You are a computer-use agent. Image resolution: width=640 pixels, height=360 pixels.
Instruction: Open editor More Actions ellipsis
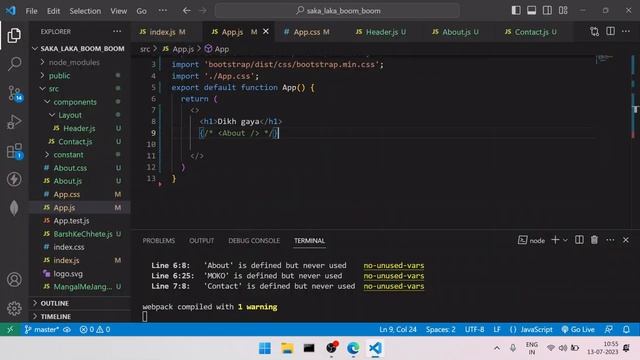[x=626, y=31]
